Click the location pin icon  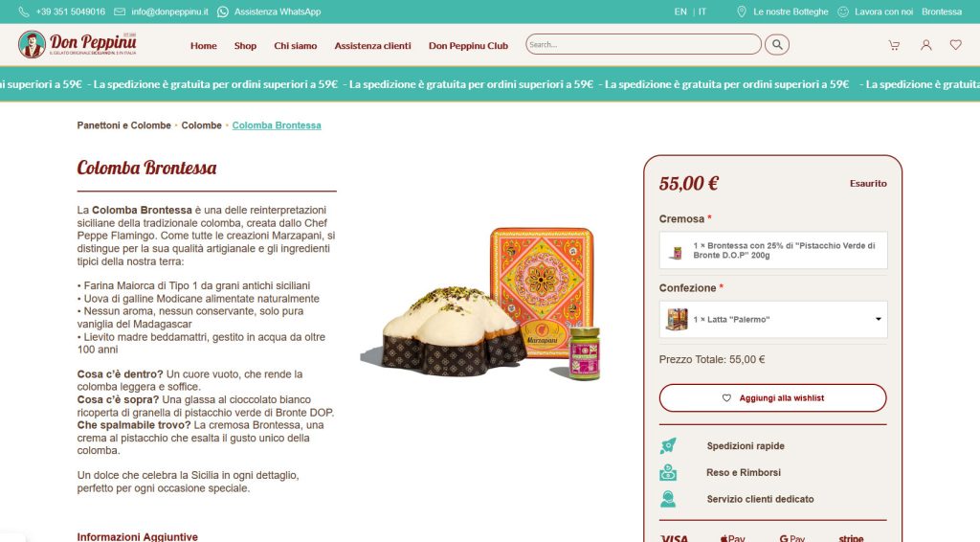pyautogui.click(x=742, y=11)
